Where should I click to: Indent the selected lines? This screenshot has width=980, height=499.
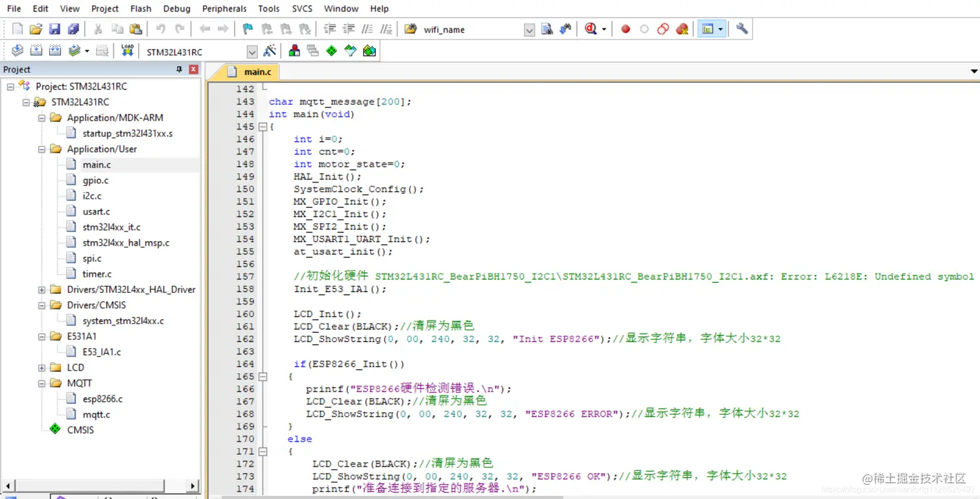tap(330, 29)
